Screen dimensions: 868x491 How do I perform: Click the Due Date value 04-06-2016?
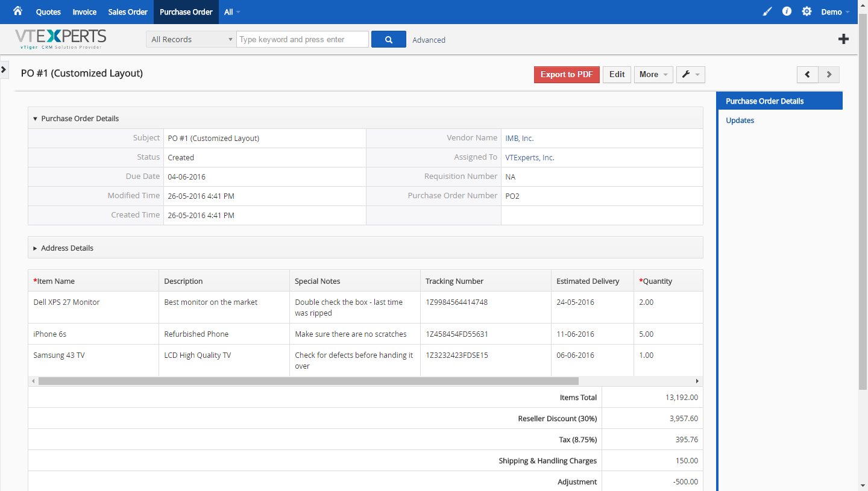point(187,177)
